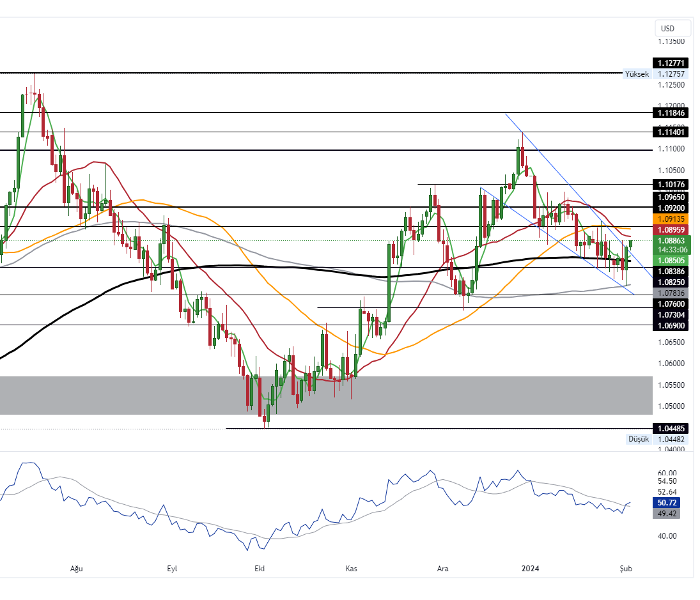Click the Ağu month on time axis

tap(77, 568)
